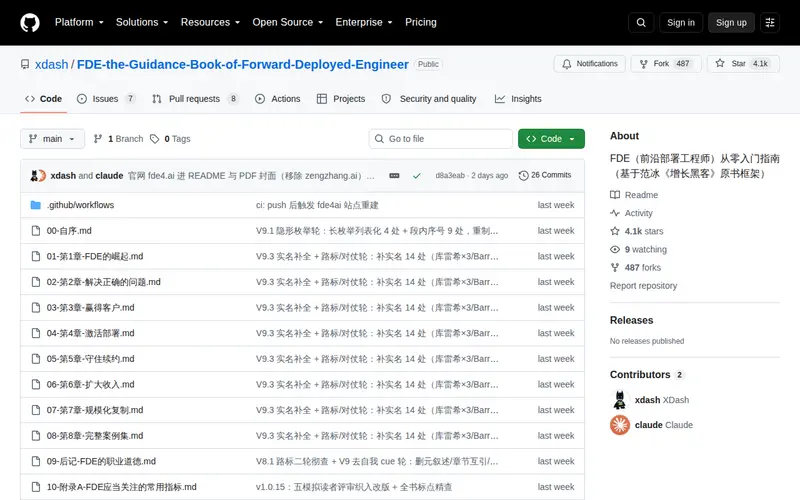Open file 02-第2章-解决正确的问题.md
This screenshot has height=500, width=800.
coord(104,282)
